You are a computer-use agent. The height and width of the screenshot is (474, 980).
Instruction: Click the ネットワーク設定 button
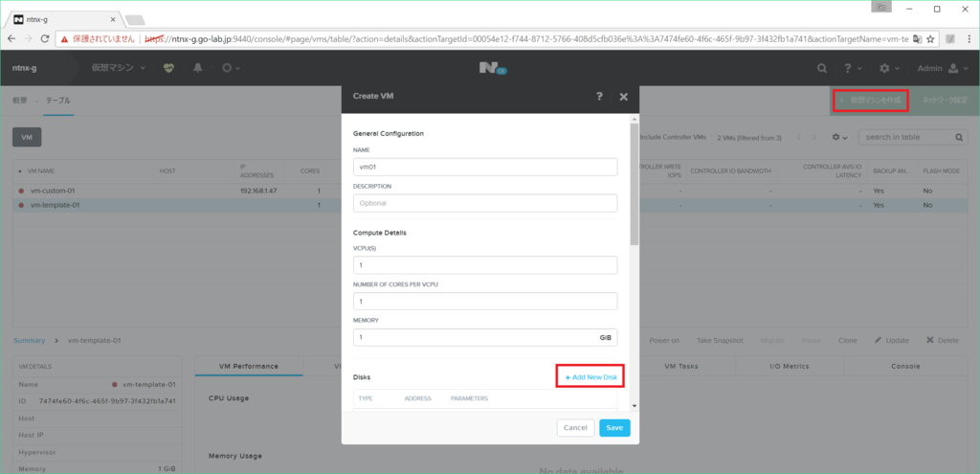[945, 100]
